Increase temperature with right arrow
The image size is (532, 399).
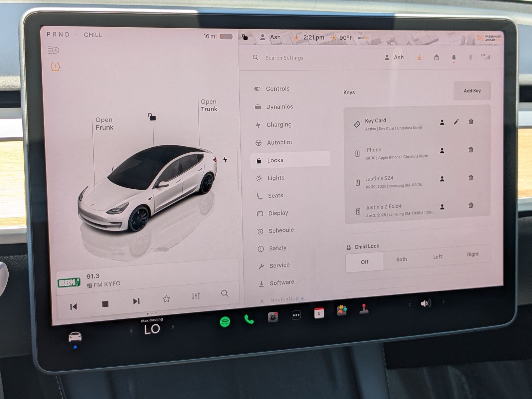pyautogui.click(x=173, y=327)
